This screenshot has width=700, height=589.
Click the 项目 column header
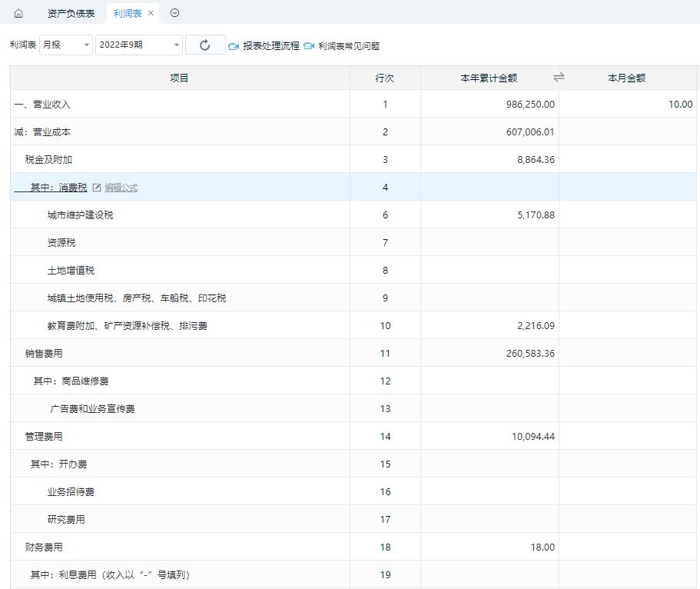tap(179, 78)
